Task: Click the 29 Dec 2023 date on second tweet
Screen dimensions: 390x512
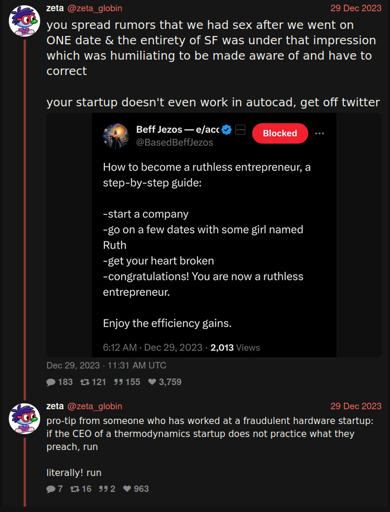Action: pos(356,406)
